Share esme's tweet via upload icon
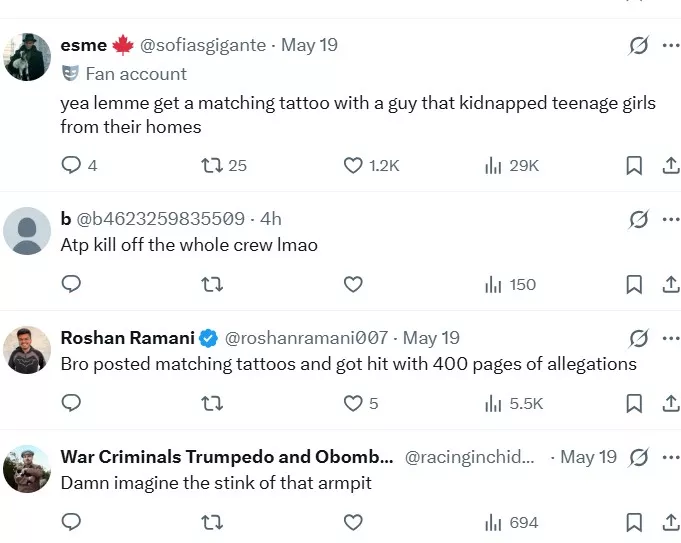681x543 pixels. (x=671, y=166)
